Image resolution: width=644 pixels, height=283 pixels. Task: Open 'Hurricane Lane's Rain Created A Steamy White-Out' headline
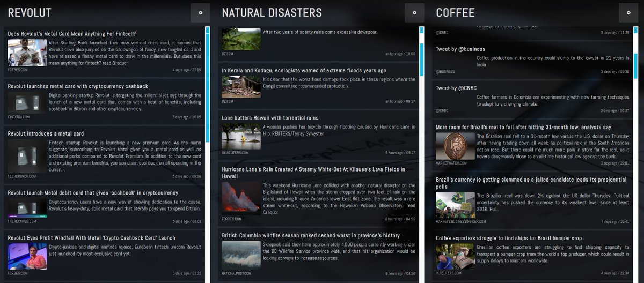pos(313,172)
